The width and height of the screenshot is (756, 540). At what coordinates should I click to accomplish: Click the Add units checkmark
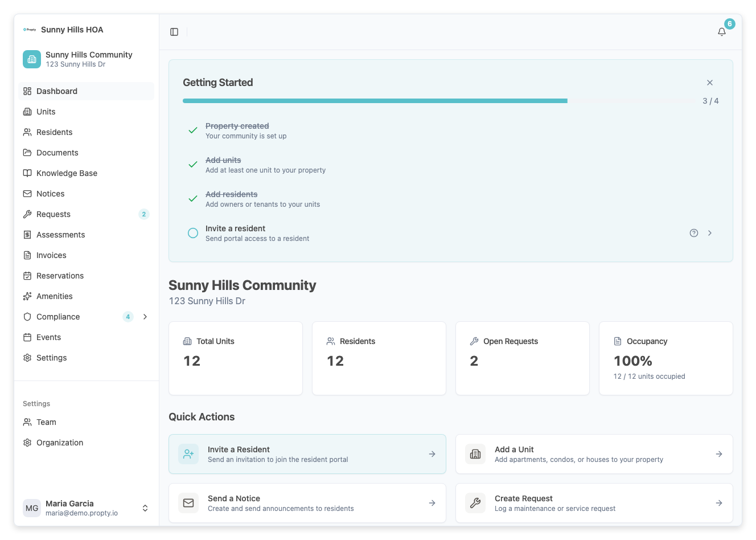point(192,164)
